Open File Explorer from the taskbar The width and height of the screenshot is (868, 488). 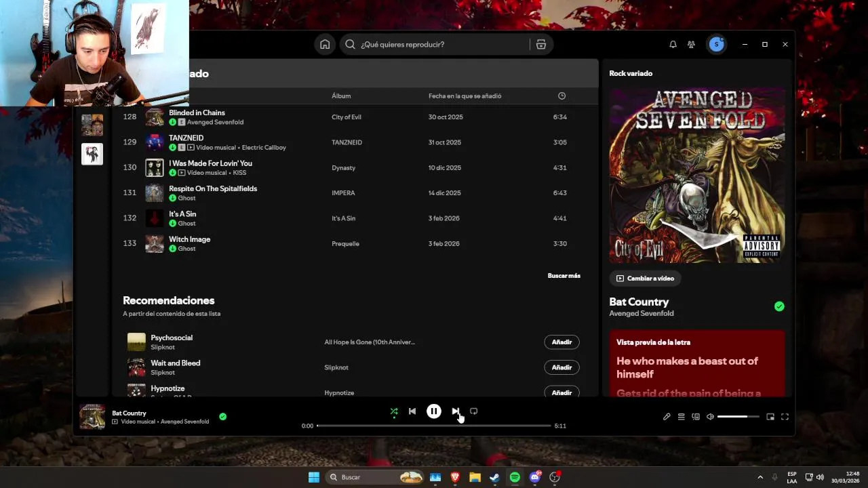[475, 477]
